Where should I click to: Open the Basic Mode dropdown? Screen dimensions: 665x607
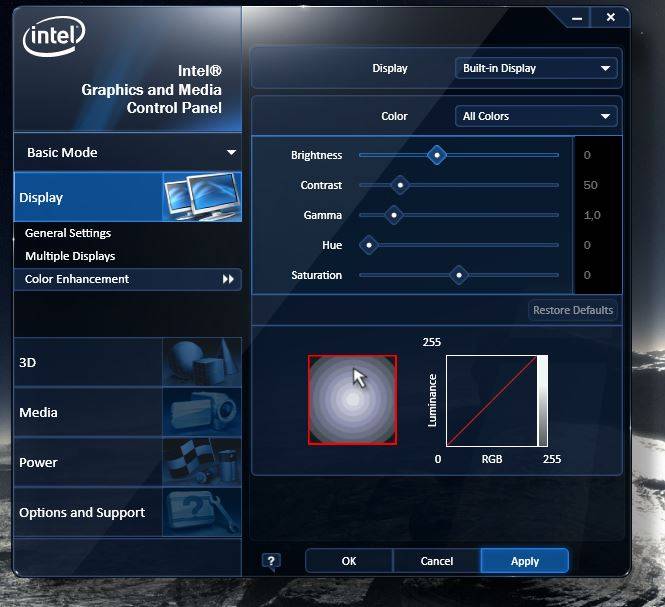(128, 152)
